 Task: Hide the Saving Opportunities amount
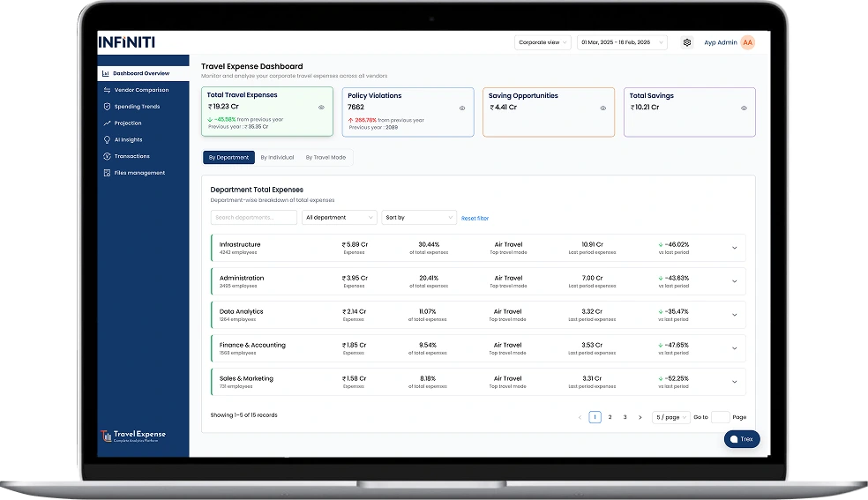click(x=603, y=108)
